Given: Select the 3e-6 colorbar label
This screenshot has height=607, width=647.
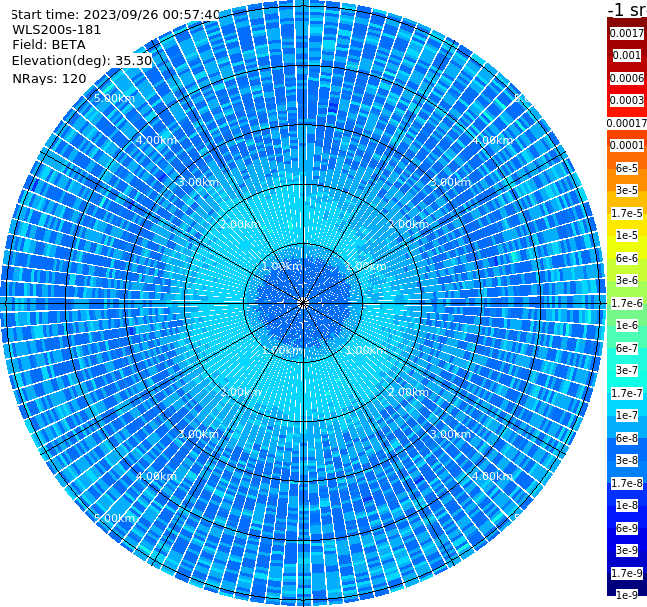Looking at the screenshot, I should [x=627, y=280].
